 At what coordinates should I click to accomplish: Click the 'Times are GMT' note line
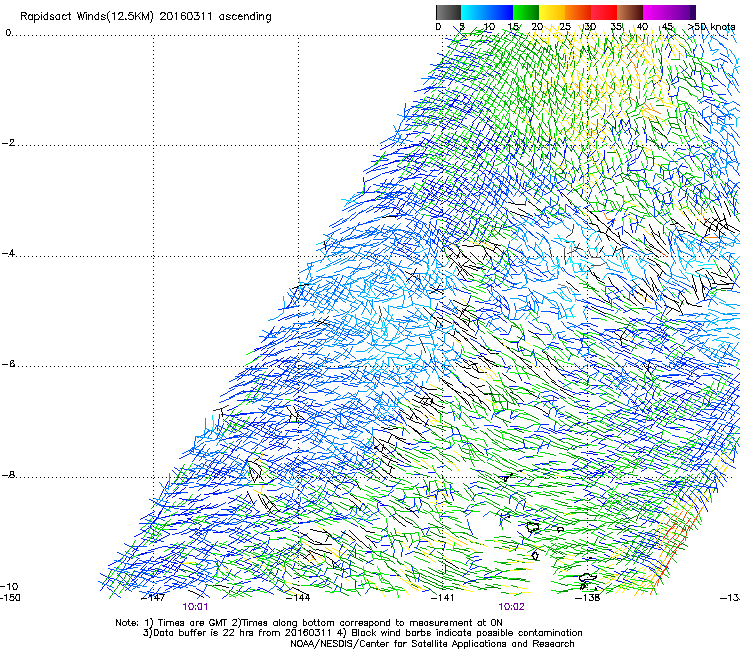tap(309, 623)
